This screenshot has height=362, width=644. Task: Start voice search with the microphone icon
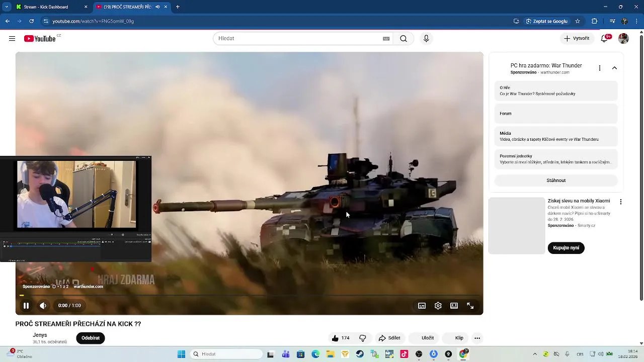tap(426, 39)
